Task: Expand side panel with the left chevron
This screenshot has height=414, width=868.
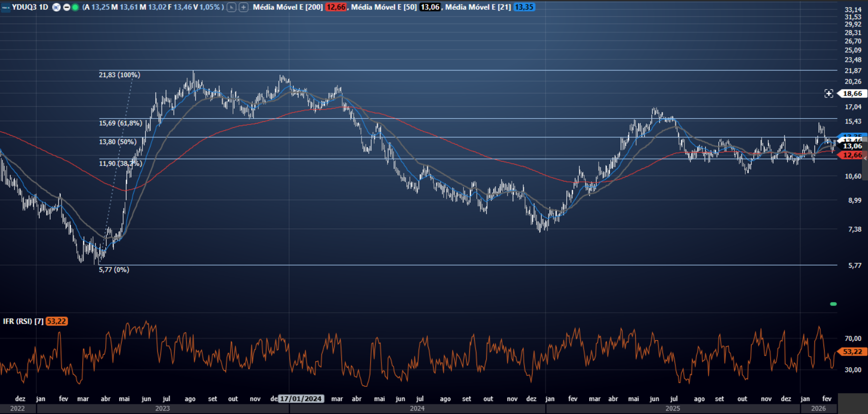Action: (865, 158)
